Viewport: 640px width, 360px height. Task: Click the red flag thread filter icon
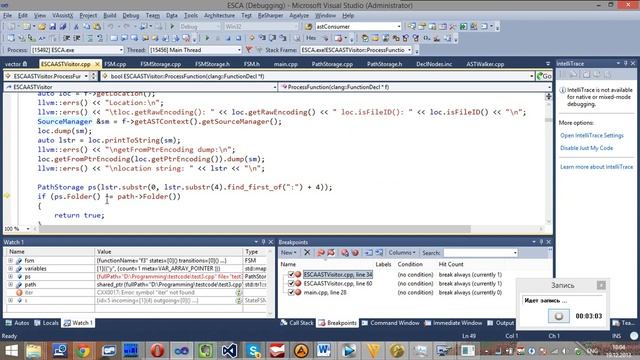point(249,50)
